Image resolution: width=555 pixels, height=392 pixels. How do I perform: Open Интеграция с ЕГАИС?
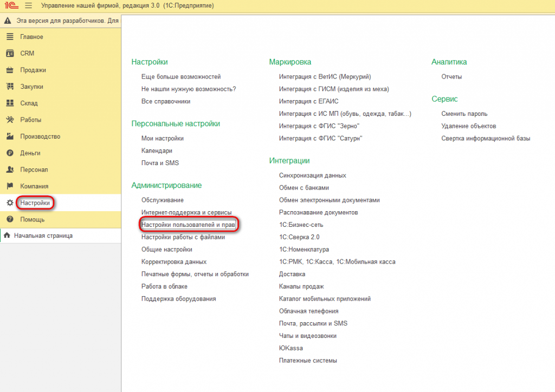(x=308, y=101)
